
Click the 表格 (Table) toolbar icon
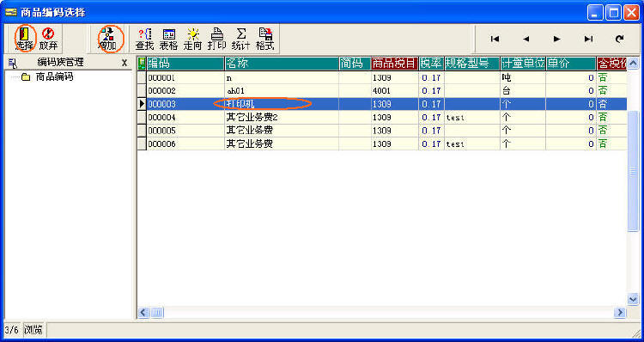pyautogui.click(x=168, y=39)
